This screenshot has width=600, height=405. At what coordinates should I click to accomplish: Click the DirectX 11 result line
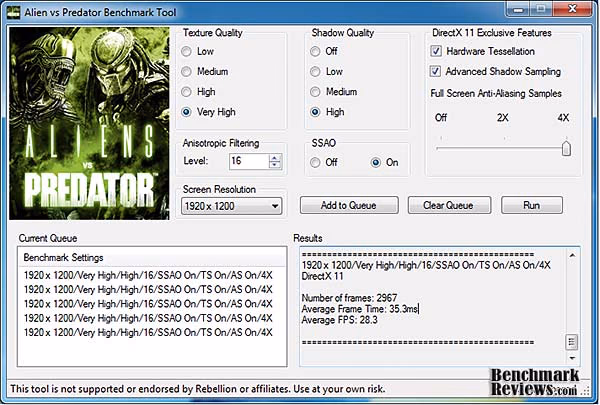(x=323, y=276)
